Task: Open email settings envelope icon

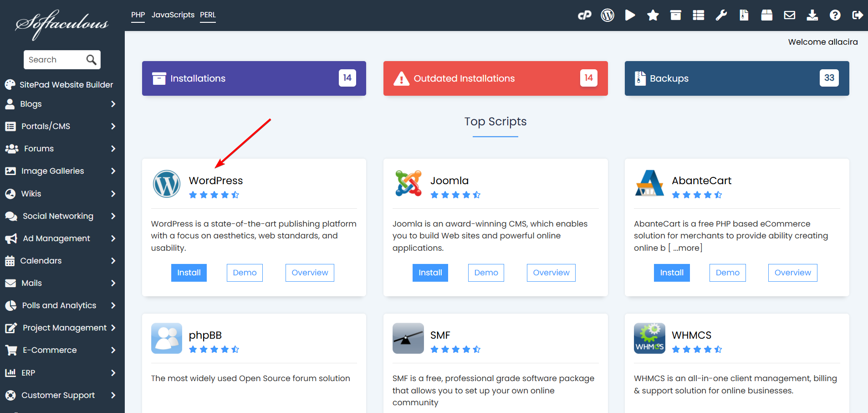Action: click(790, 15)
